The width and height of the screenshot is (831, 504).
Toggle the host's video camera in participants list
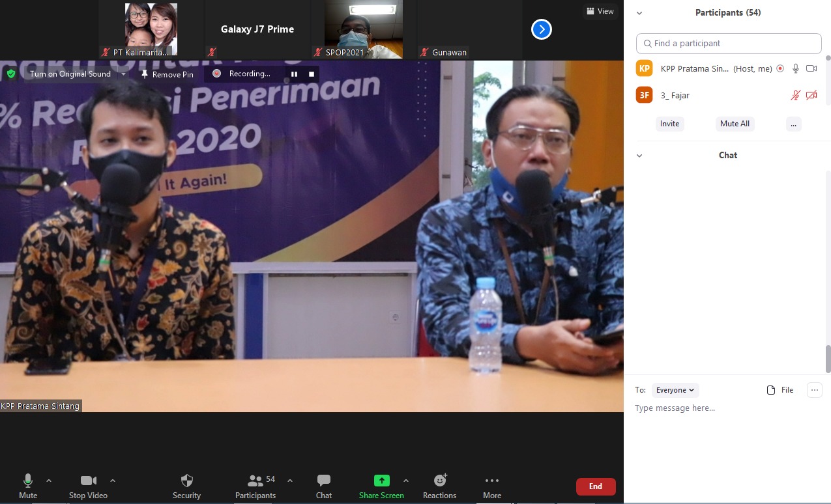click(811, 68)
